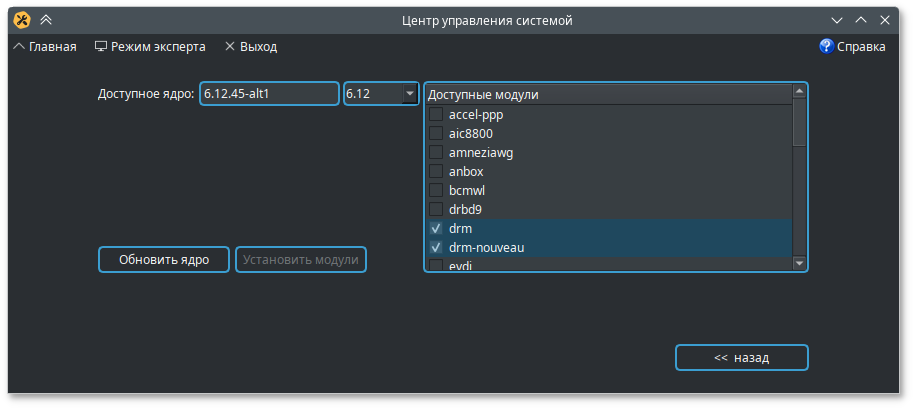Screen dimensions: 913x408
Task: Enable the accel-ppp module checkbox
Action: [x=436, y=114]
